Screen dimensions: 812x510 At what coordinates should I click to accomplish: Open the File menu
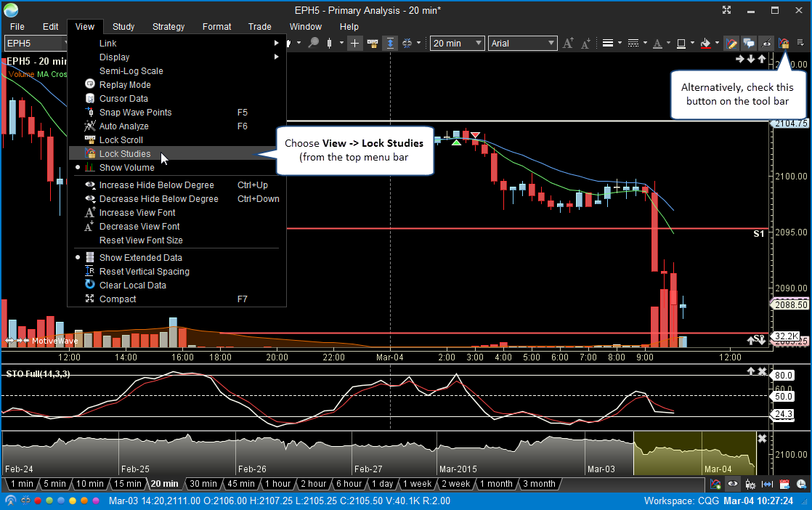pos(17,26)
